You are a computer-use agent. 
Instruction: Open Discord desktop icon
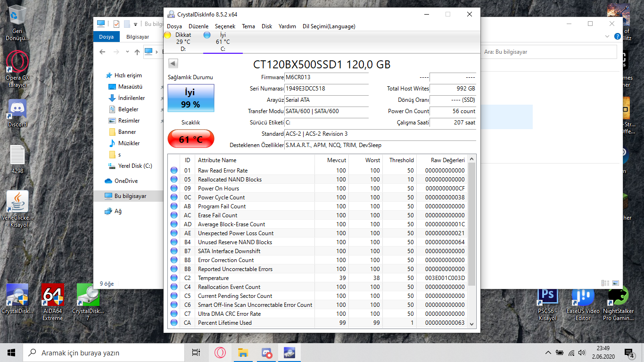click(17, 114)
